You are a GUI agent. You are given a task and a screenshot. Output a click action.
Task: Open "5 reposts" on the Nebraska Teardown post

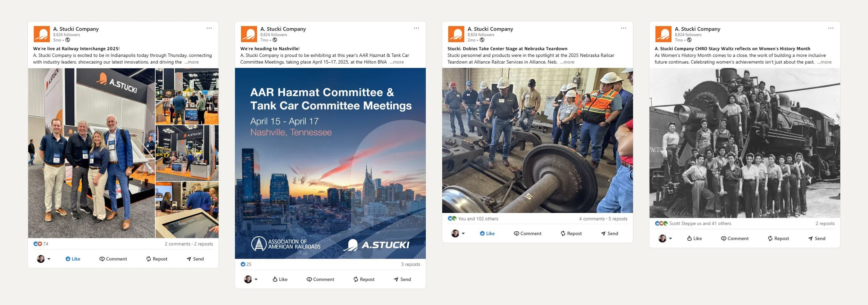[618, 219]
